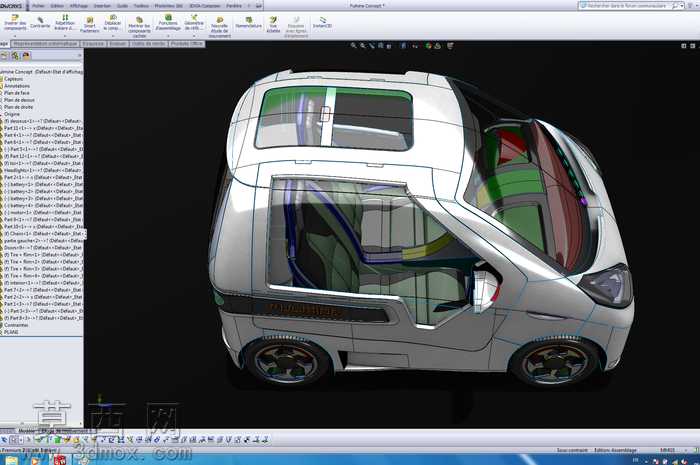This screenshot has height=465, width=700.
Task: Collapse the feature manager panel chevron
Action: pos(80,56)
